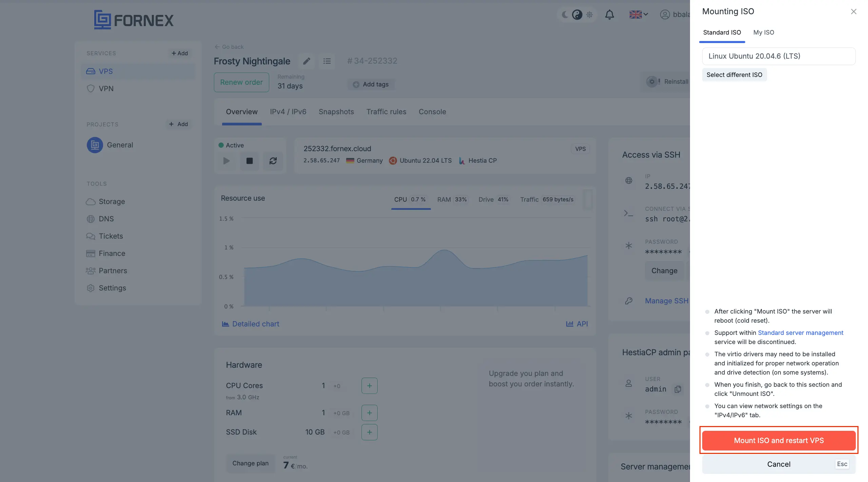868x482 pixels.
Task: Add tags to the server
Action: point(371,84)
